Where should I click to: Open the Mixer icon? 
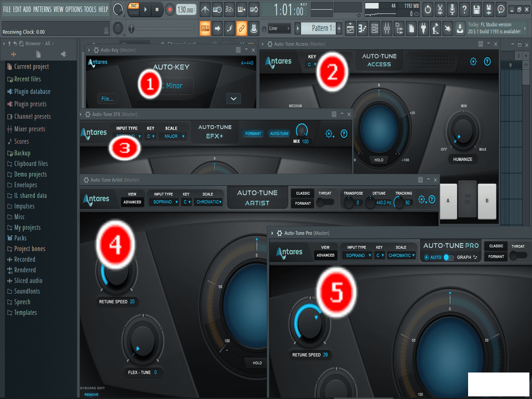(x=387, y=29)
